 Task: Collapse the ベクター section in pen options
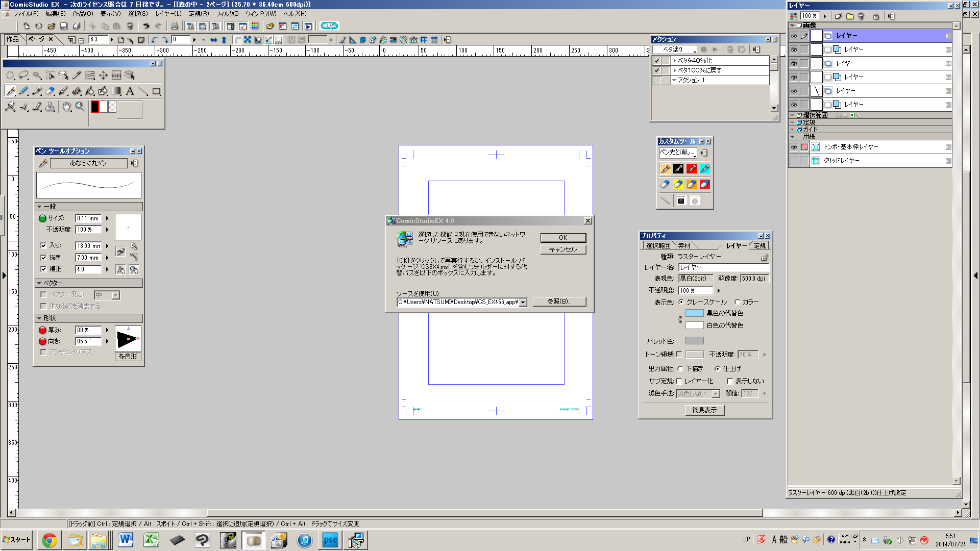point(39,283)
